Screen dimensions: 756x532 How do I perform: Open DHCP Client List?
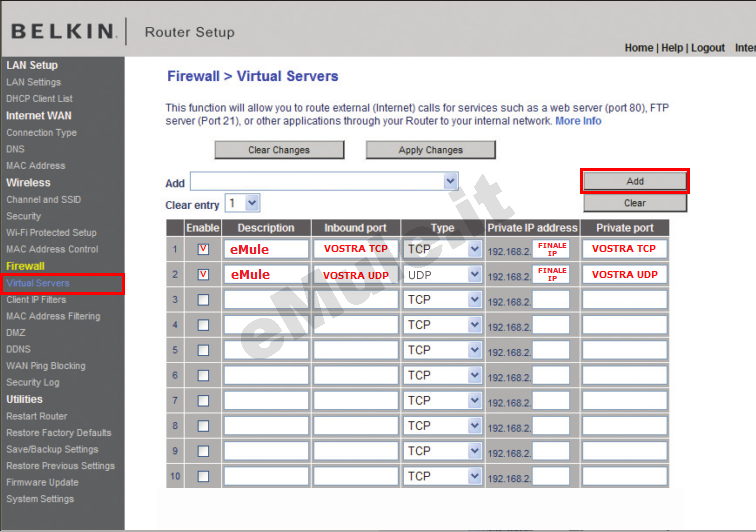coord(40,98)
